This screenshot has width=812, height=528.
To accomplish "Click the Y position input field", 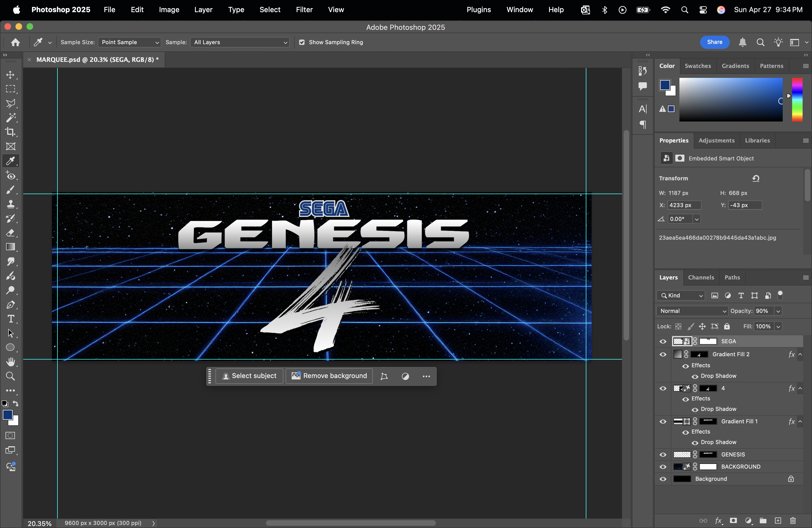I will pos(745,205).
